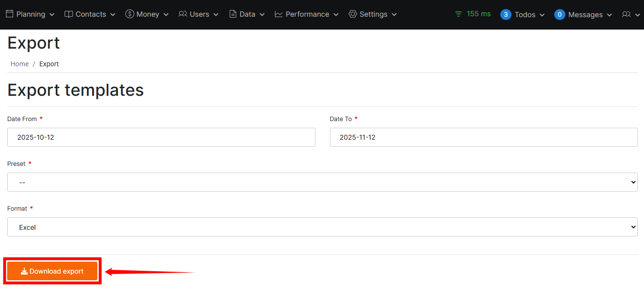Expand the Todos dropdown
Viewport: 644px width, 296px height.
pyautogui.click(x=523, y=14)
